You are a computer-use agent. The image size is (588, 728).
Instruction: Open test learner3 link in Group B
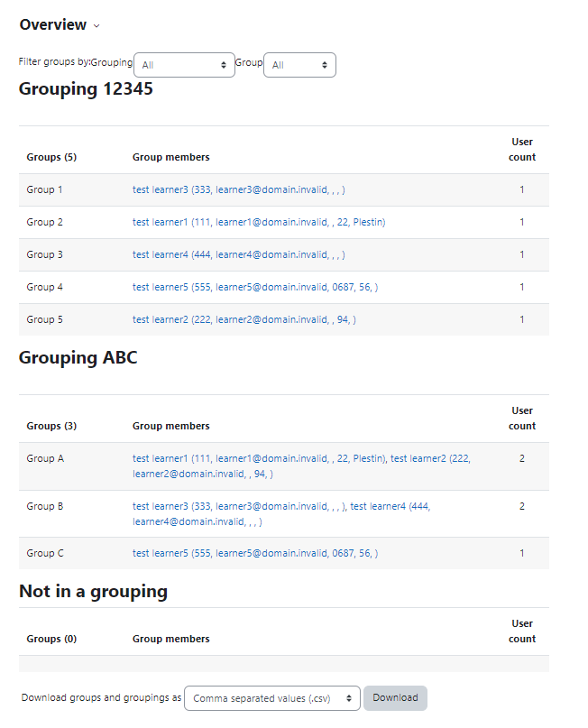click(x=239, y=507)
